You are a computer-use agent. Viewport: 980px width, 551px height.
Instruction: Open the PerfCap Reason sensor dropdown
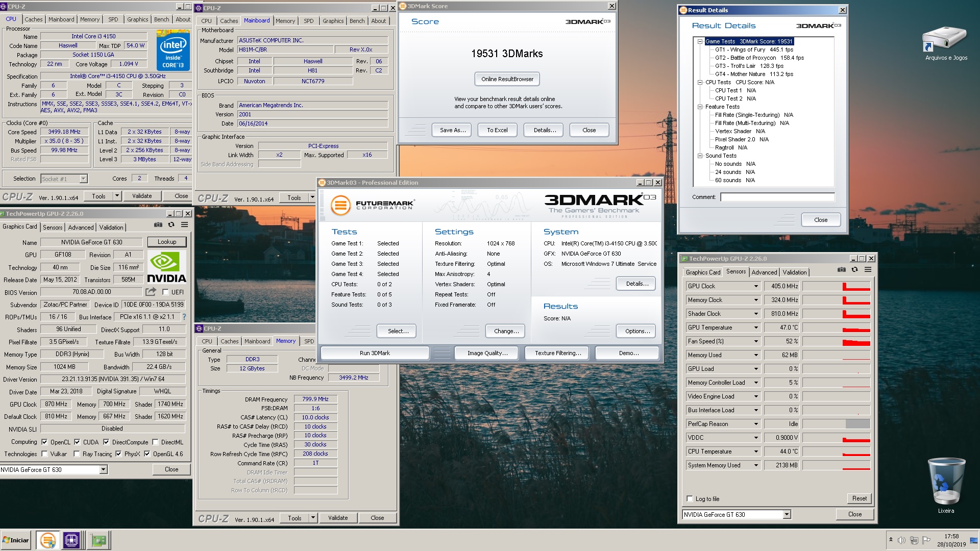(x=756, y=424)
